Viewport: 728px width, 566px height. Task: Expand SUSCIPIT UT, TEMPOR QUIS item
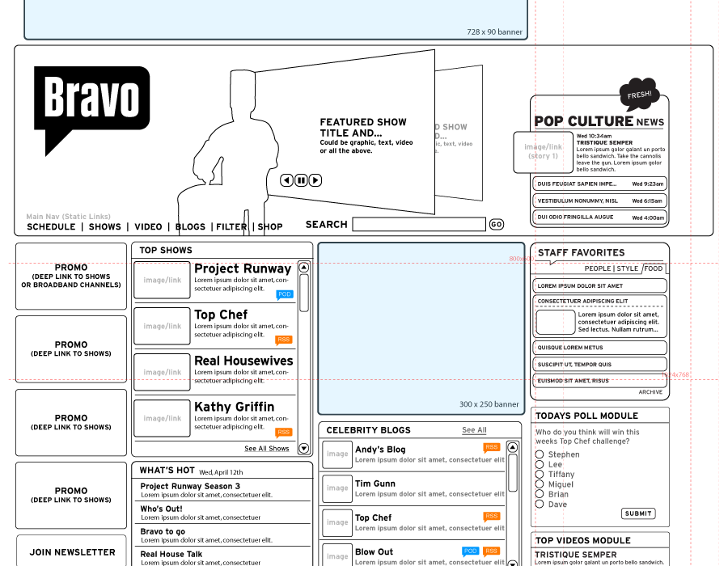(x=600, y=364)
